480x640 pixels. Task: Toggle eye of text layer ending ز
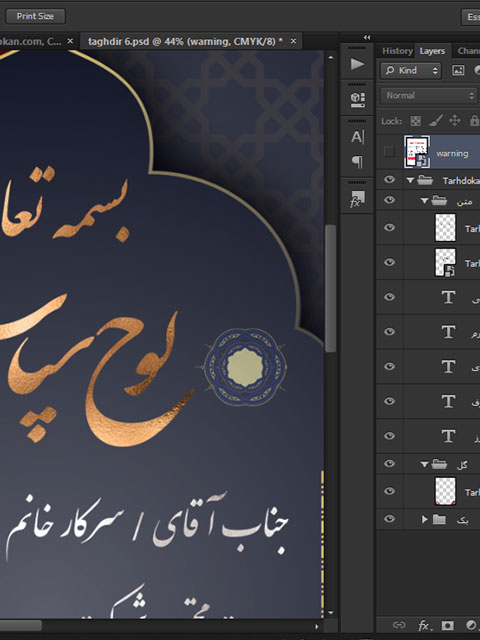coord(389,436)
